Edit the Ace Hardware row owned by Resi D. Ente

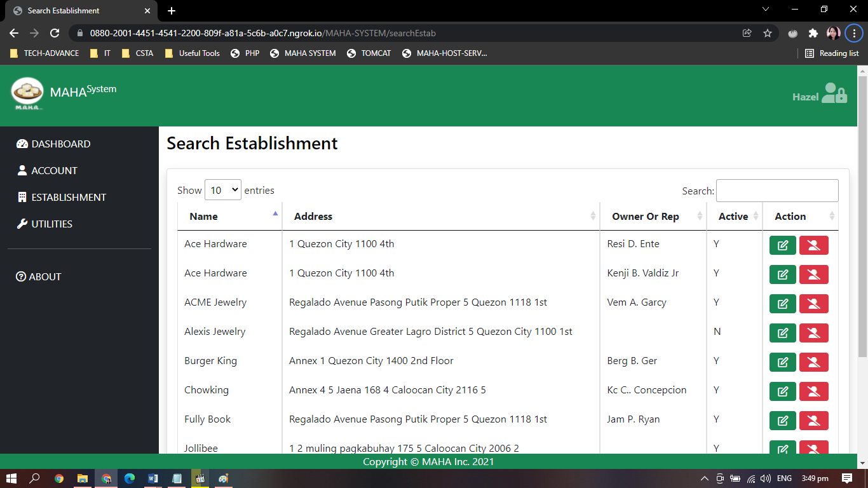click(783, 245)
